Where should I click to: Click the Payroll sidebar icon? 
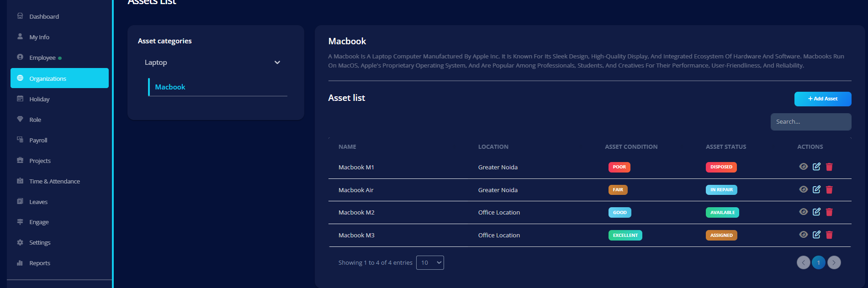point(20,140)
